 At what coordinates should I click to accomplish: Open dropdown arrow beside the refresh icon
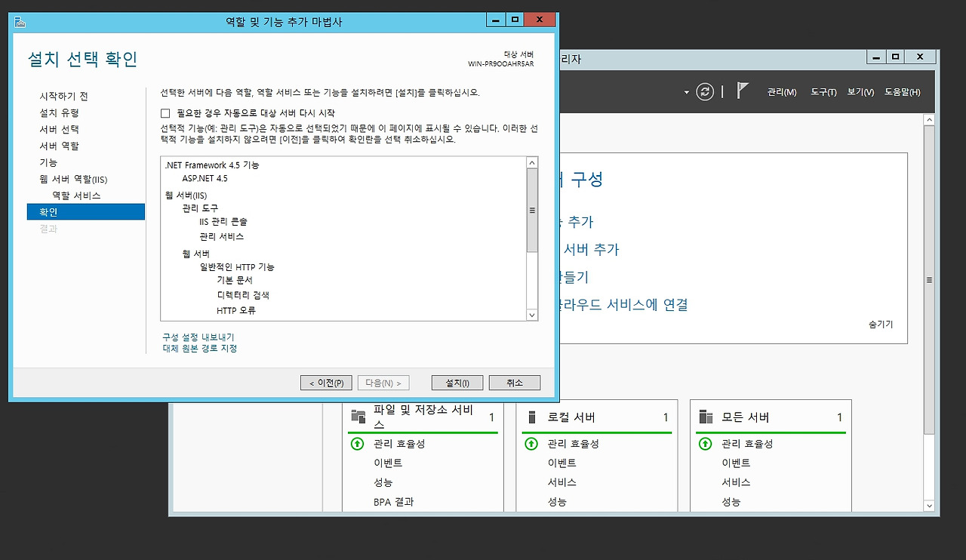pos(687,92)
